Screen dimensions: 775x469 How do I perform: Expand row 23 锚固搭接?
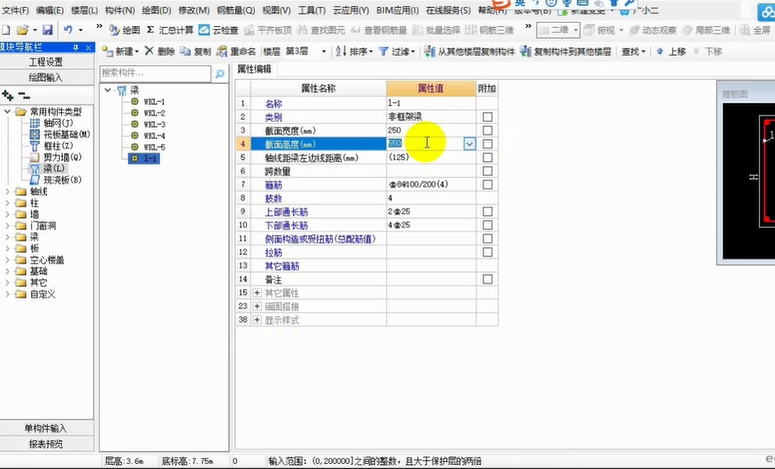[257, 306]
